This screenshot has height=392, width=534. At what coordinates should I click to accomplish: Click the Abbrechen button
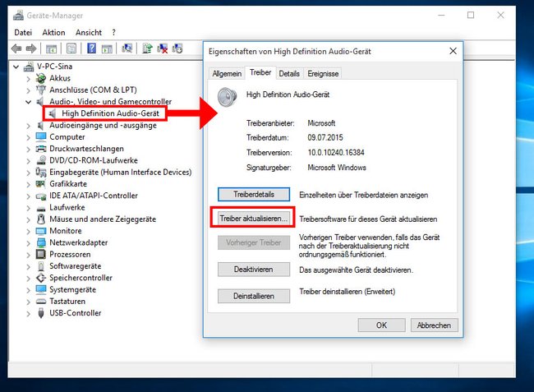434,325
